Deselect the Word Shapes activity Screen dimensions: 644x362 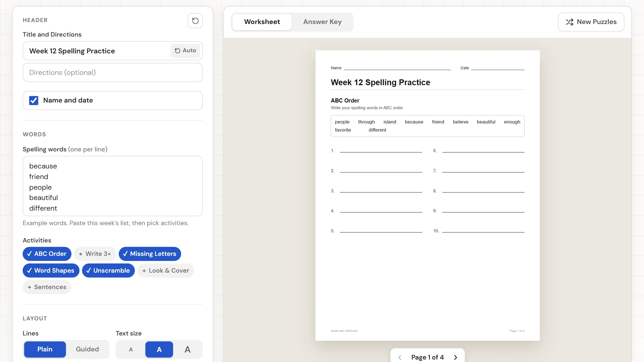[51, 271]
